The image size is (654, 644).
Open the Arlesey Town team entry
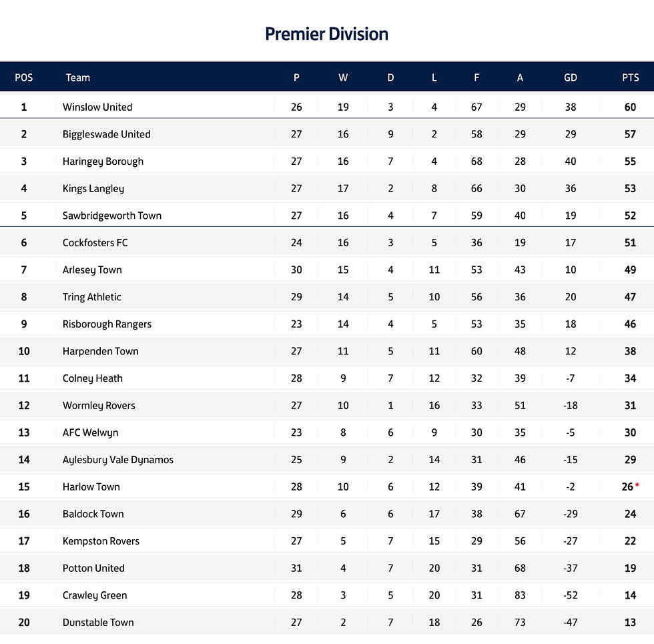tap(92, 270)
